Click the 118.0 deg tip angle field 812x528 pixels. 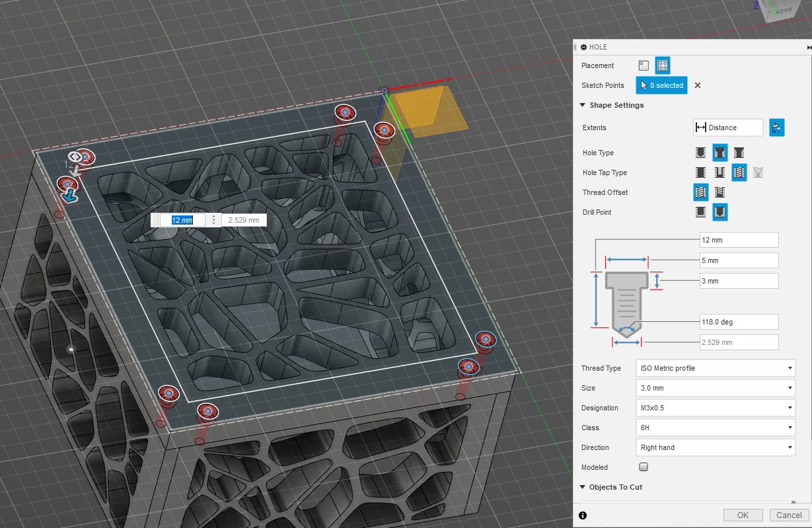tap(739, 322)
